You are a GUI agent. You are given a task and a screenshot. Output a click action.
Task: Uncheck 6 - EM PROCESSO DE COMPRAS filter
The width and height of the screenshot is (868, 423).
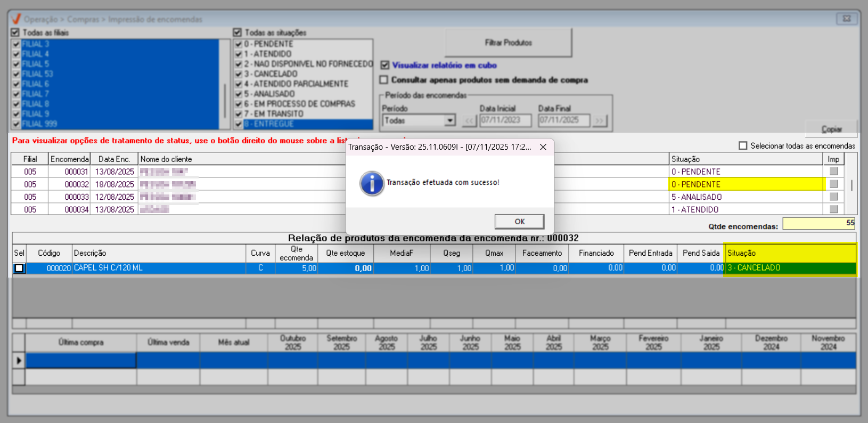(x=239, y=104)
